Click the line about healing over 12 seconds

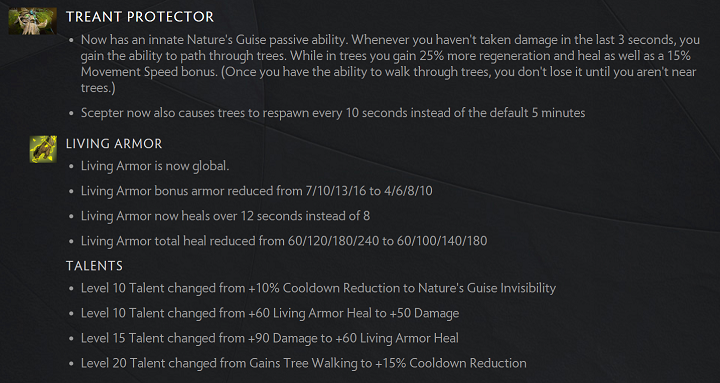click(225, 215)
